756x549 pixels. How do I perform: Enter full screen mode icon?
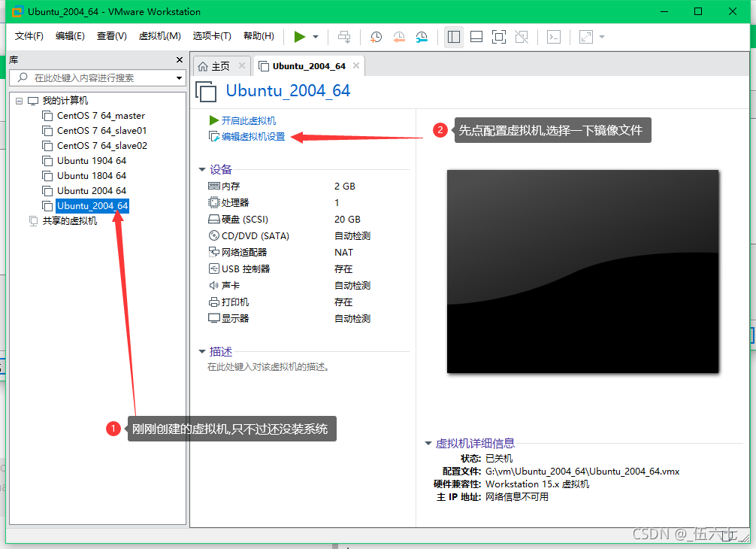point(499,37)
